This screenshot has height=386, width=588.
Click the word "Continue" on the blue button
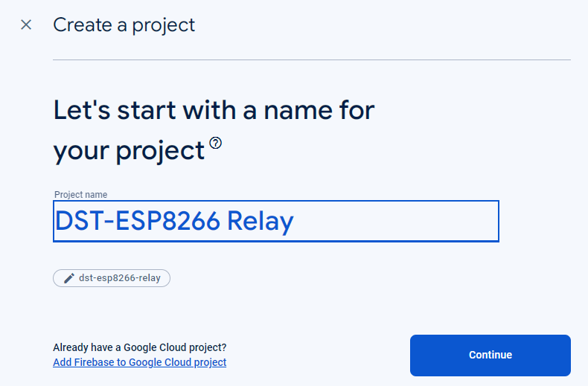coord(490,355)
